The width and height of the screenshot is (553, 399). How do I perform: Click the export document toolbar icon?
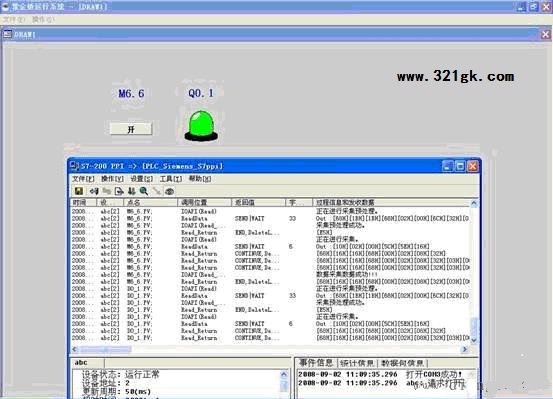click(x=119, y=191)
